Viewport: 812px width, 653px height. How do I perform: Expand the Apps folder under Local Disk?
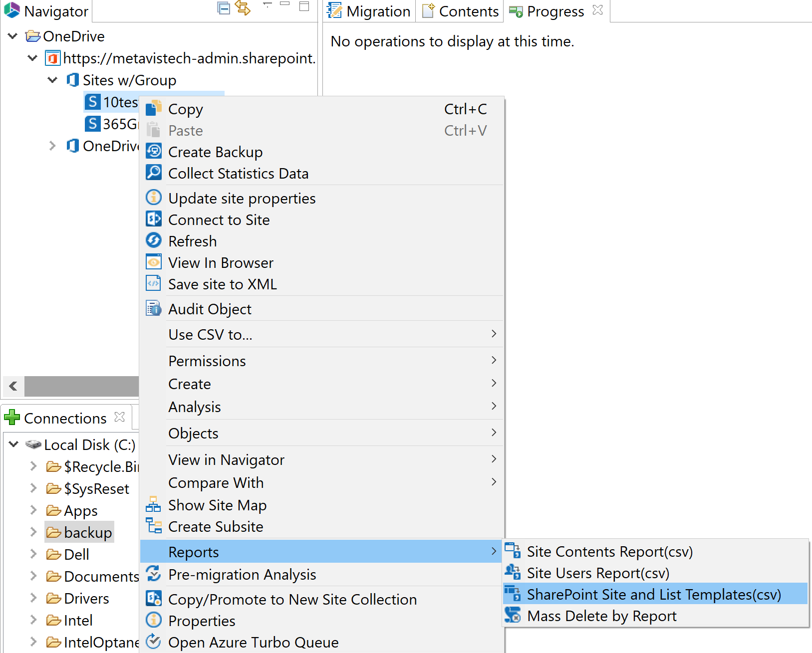click(x=32, y=510)
